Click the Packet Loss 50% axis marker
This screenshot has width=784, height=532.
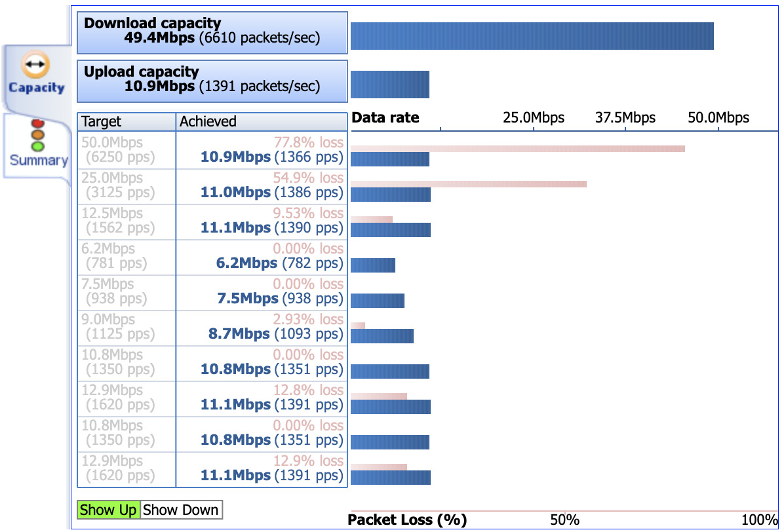pyautogui.click(x=565, y=520)
